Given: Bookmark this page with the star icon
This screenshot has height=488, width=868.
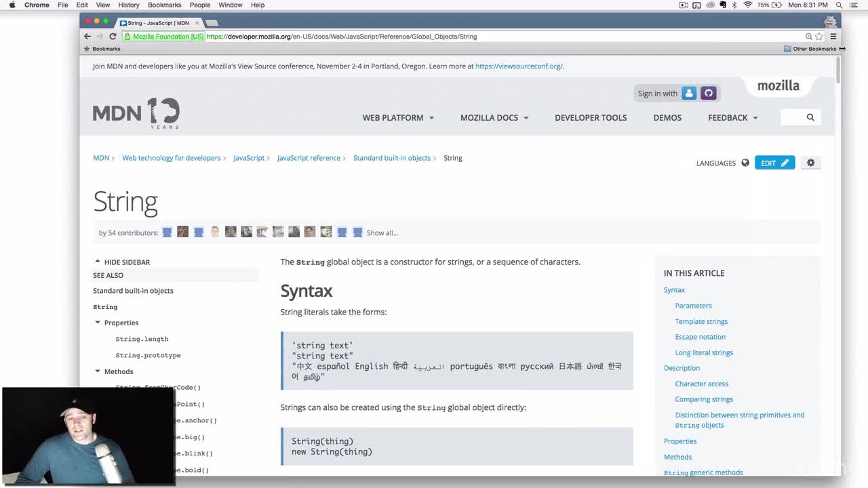Looking at the screenshot, I should click(x=818, y=37).
